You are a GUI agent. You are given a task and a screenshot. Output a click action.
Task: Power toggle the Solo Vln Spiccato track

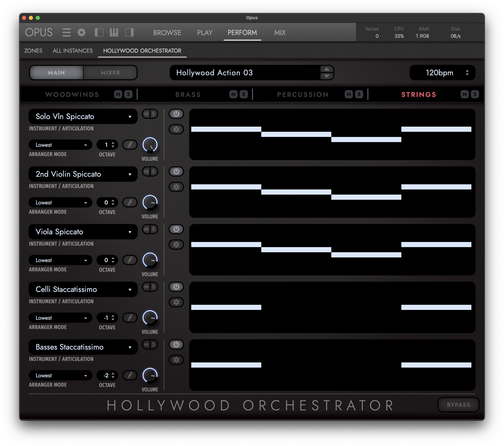click(x=176, y=114)
